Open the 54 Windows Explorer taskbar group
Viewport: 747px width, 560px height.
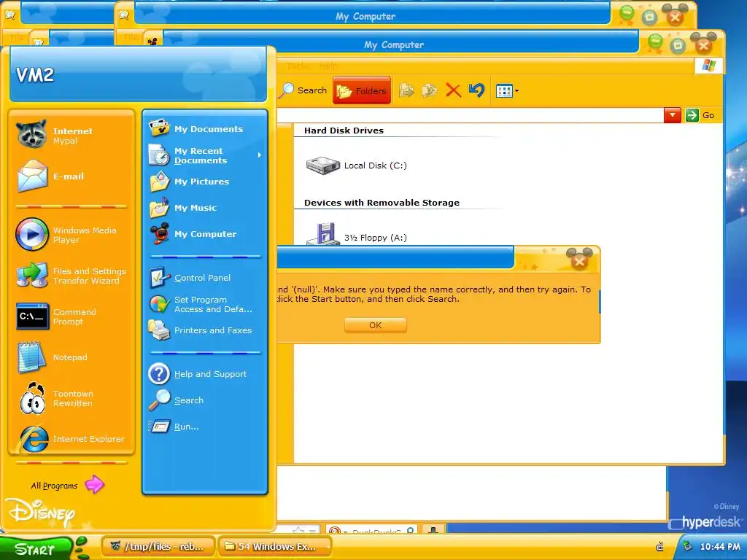[275, 546]
